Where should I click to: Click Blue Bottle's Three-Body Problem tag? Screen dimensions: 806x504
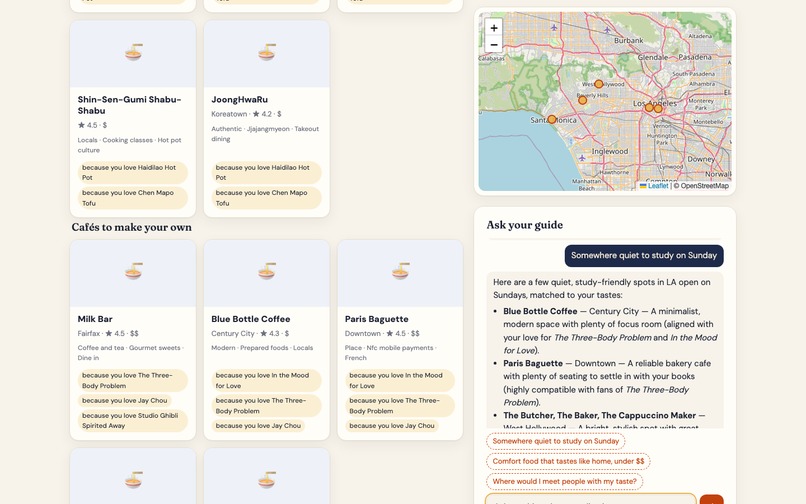(266, 406)
